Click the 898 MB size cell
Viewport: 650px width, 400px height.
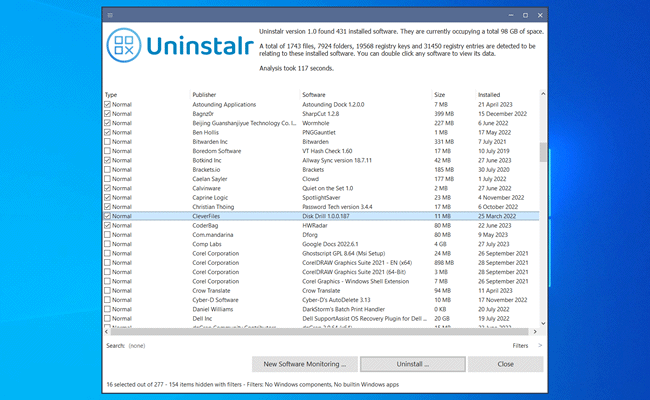tap(444, 263)
